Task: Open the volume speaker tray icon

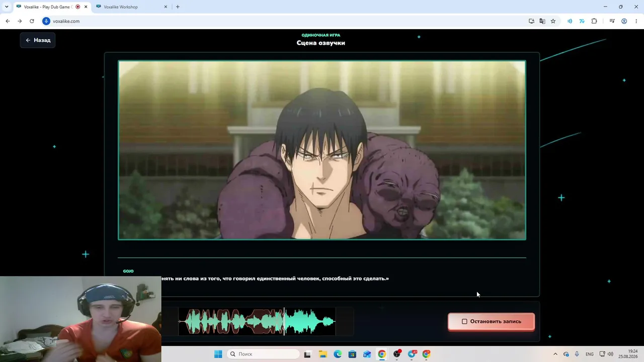Action: (x=610, y=354)
